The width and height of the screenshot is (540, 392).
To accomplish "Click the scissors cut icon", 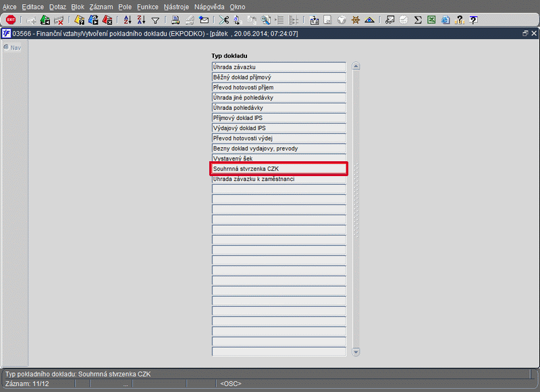I will pos(224,20).
